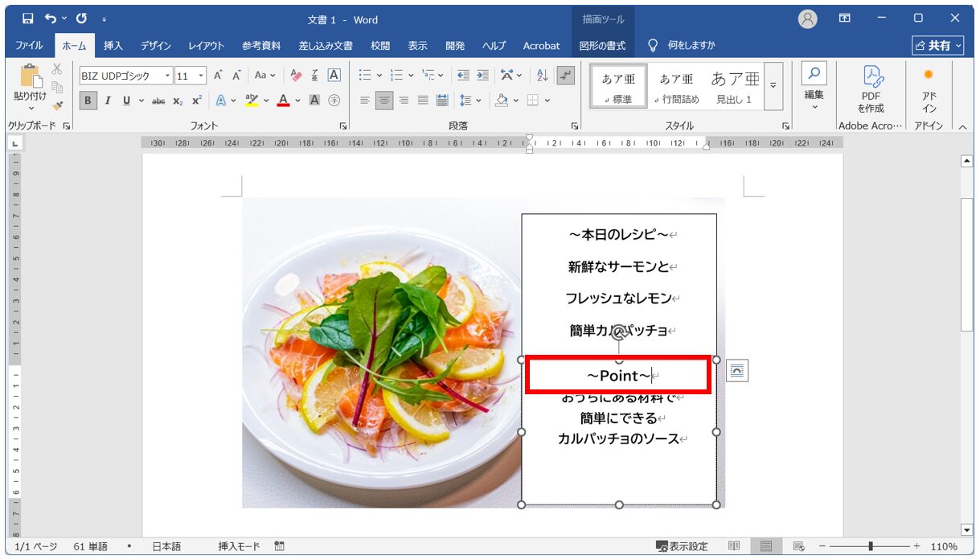The width and height of the screenshot is (980, 560).
Task: Open the font color dropdown arrow
Action: [x=298, y=101]
